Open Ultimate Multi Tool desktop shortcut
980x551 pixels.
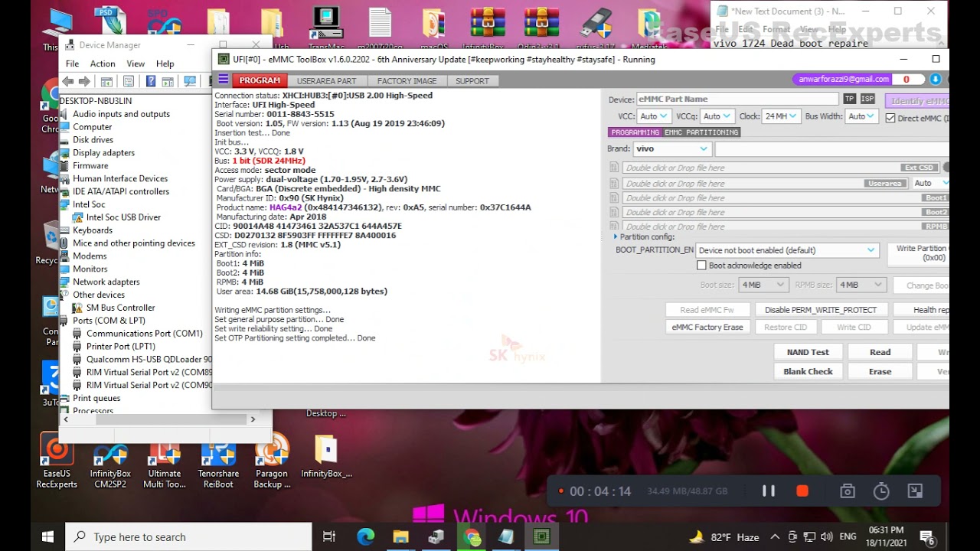(165, 460)
